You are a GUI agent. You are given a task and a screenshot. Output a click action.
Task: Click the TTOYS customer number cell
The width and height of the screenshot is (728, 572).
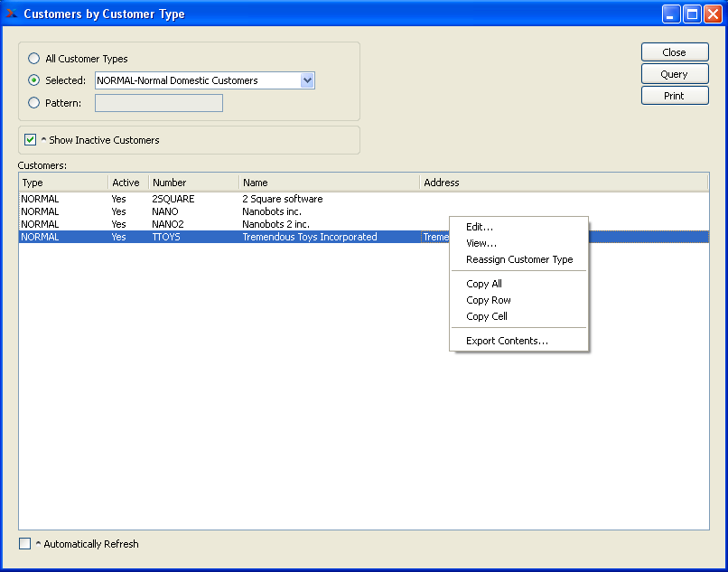[166, 237]
